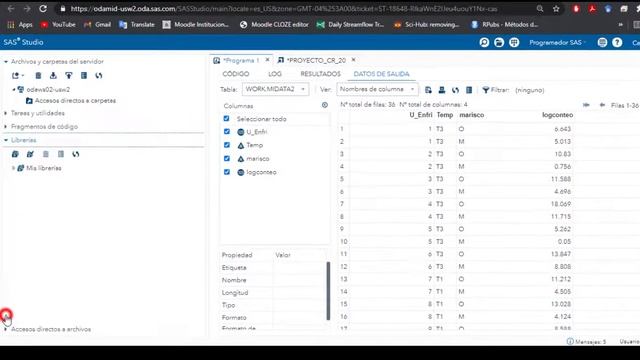Viewport: 640px width, 360px height.
Task: Uncheck the logconteo column checkbox
Action: pyautogui.click(x=227, y=172)
